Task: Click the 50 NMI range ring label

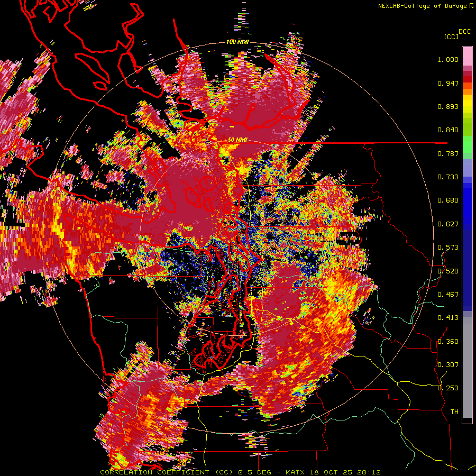Action: [x=237, y=140]
